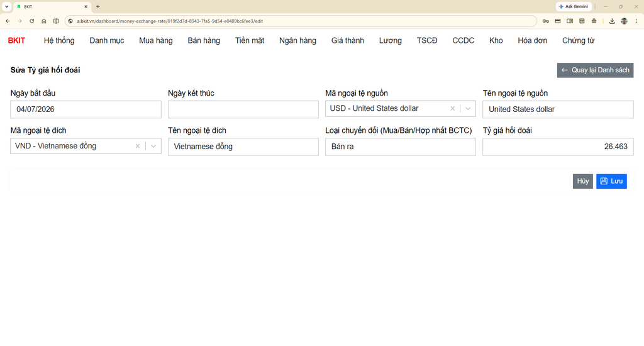Open the Giá thành menu
This screenshot has width=644, height=346.
click(347, 40)
